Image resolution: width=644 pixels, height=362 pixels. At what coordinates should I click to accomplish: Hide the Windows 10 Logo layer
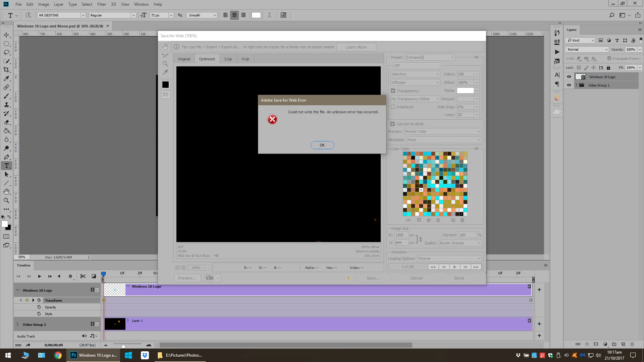(569, 77)
